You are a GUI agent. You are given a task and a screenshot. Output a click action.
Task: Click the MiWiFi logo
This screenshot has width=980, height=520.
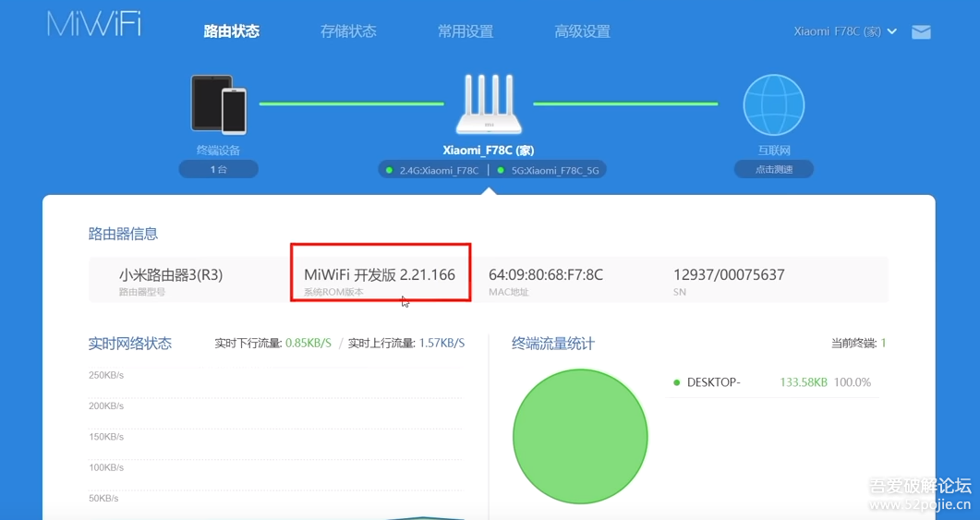click(94, 24)
